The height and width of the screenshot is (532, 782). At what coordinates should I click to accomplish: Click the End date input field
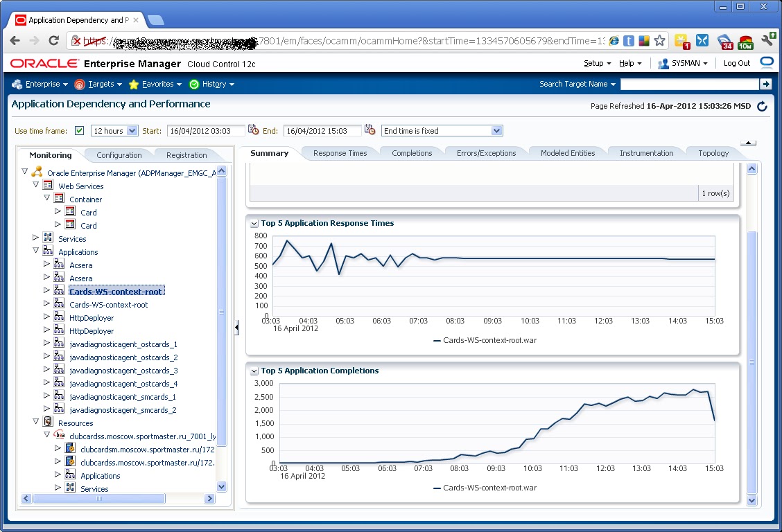pyautogui.click(x=322, y=131)
